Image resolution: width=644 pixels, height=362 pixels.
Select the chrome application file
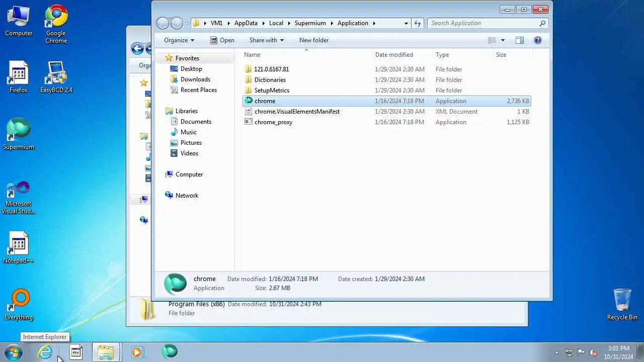pos(386,101)
